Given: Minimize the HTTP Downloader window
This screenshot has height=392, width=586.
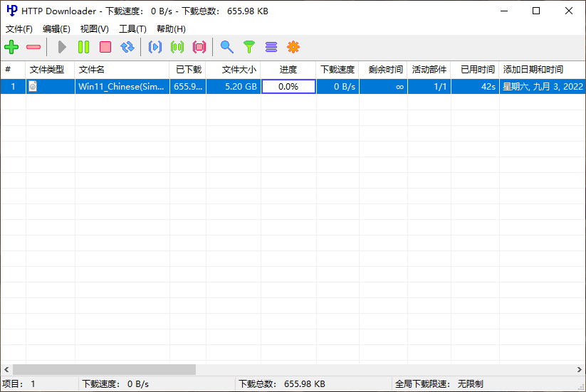Looking at the screenshot, I should point(504,11).
